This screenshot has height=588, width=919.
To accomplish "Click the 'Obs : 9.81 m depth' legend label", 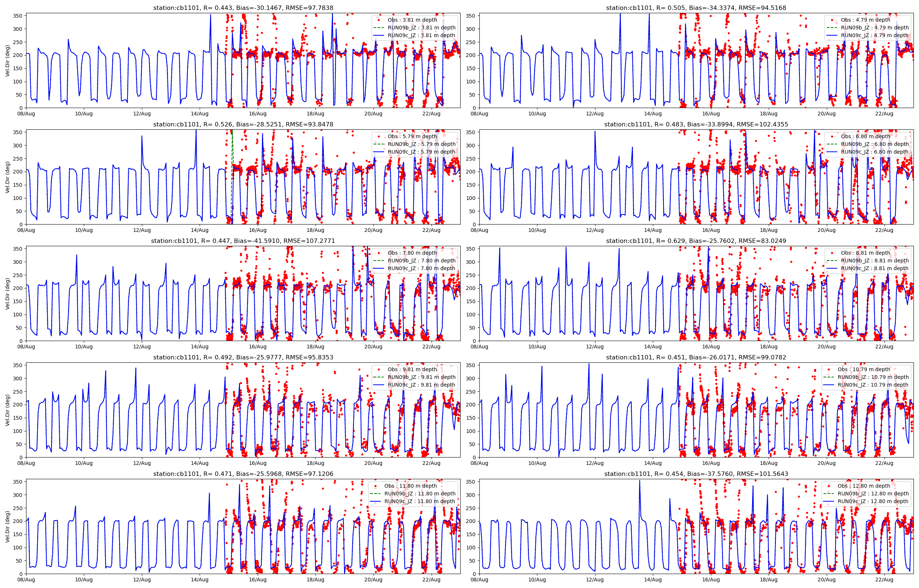I will coord(412,369).
